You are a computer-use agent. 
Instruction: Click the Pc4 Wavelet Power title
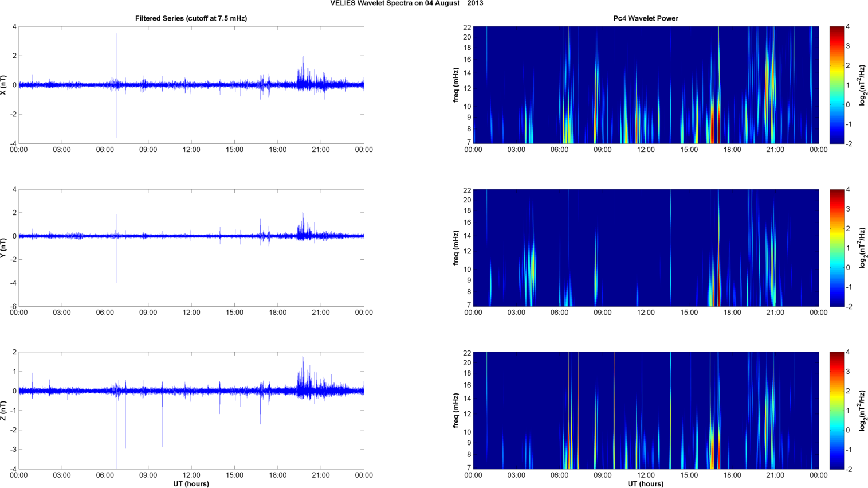(646, 18)
